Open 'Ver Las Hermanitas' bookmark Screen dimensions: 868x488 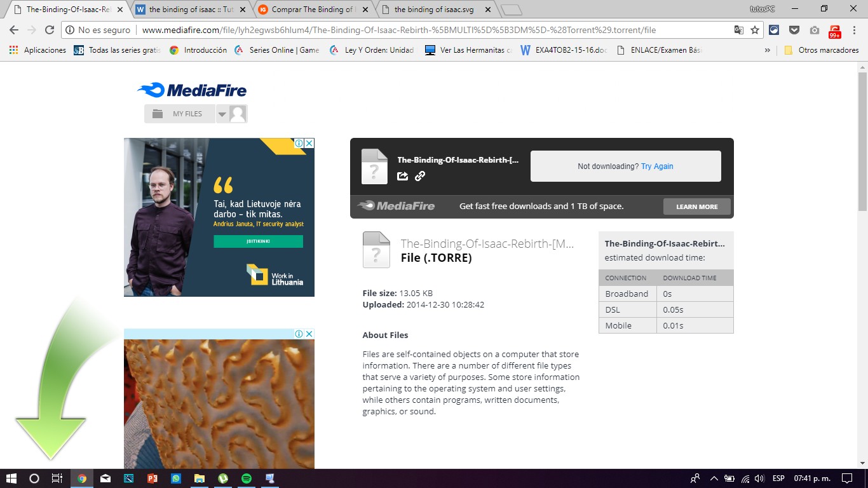coord(469,50)
